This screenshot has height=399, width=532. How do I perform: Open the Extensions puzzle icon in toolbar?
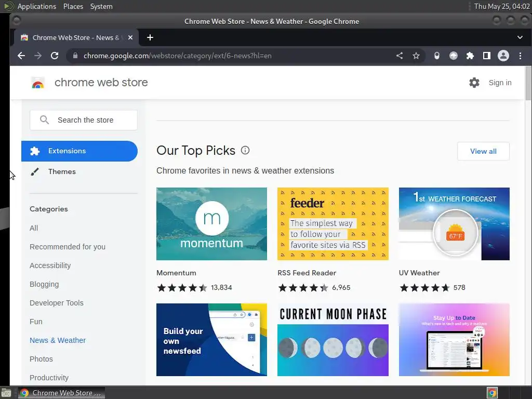(470, 56)
